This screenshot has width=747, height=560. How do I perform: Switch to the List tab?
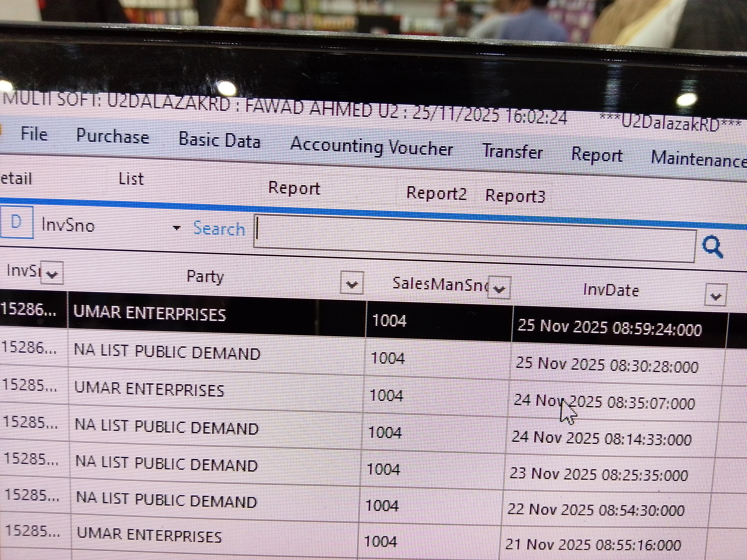[x=131, y=179]
